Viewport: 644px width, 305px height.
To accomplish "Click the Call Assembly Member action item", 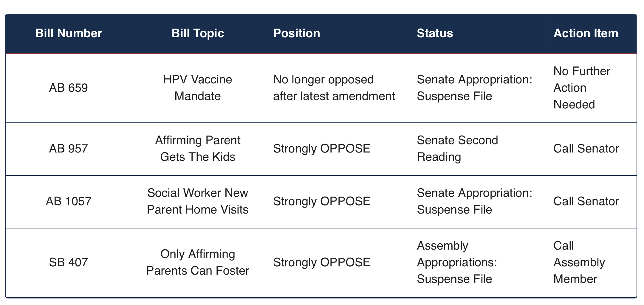I will click(579, 262).
